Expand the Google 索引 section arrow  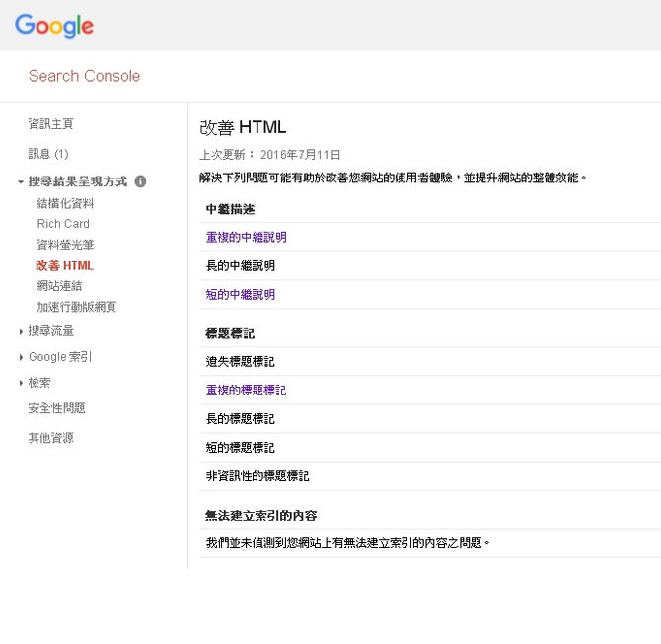(21, 357)
